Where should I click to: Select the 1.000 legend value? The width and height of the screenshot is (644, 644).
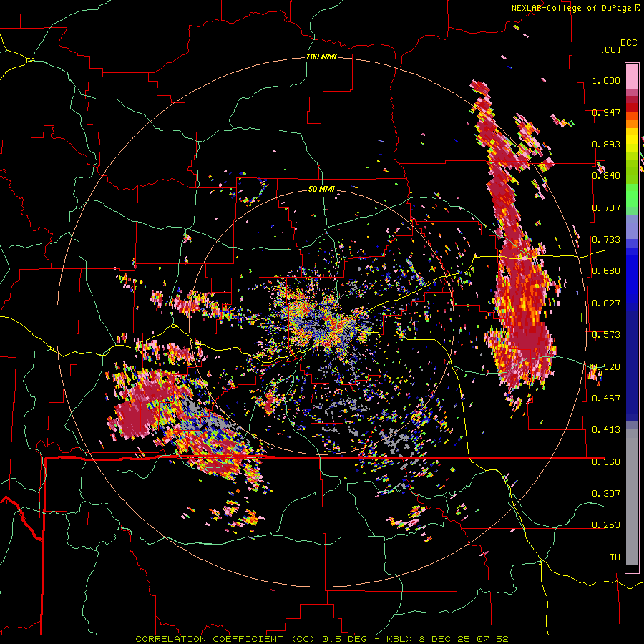606,80
